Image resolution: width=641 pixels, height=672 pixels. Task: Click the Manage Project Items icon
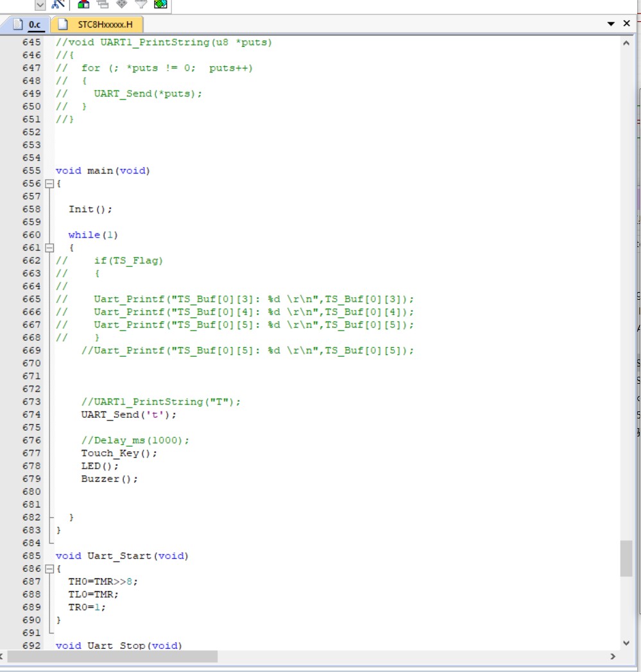(x=83, y=4)
